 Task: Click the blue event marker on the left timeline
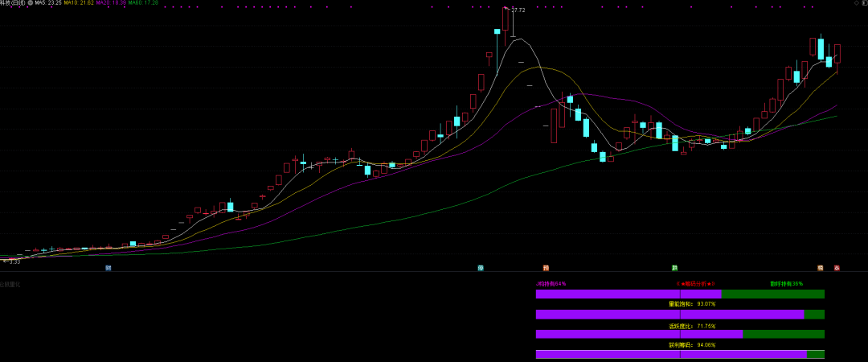(x=108, y=268)
